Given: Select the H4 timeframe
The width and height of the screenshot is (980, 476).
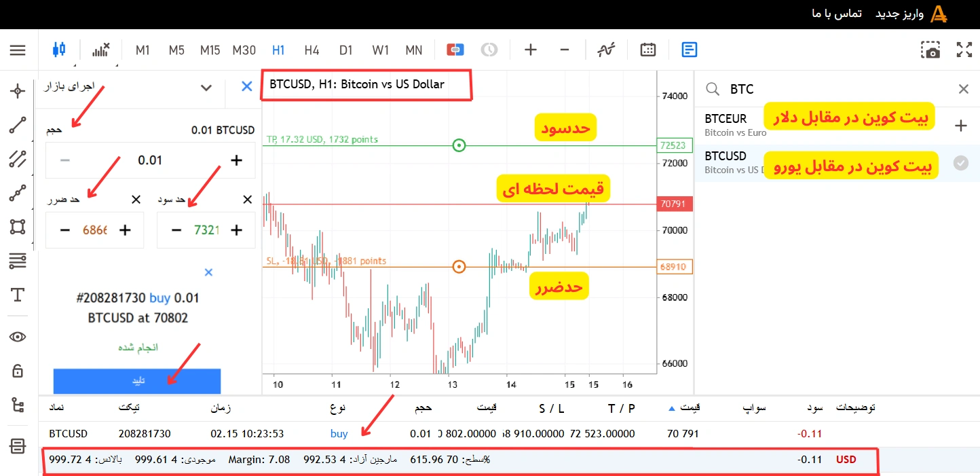Looking at the screenshot, I should (312, 50).
